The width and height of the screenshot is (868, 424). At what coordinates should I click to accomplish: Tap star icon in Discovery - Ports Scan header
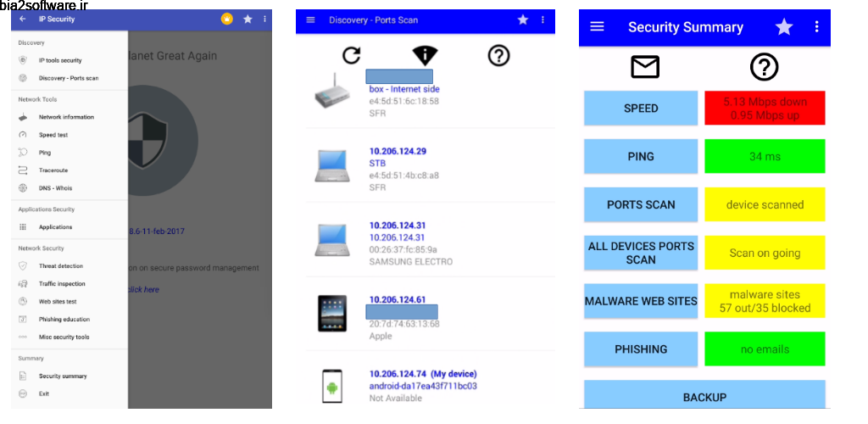tap(522, 20)
